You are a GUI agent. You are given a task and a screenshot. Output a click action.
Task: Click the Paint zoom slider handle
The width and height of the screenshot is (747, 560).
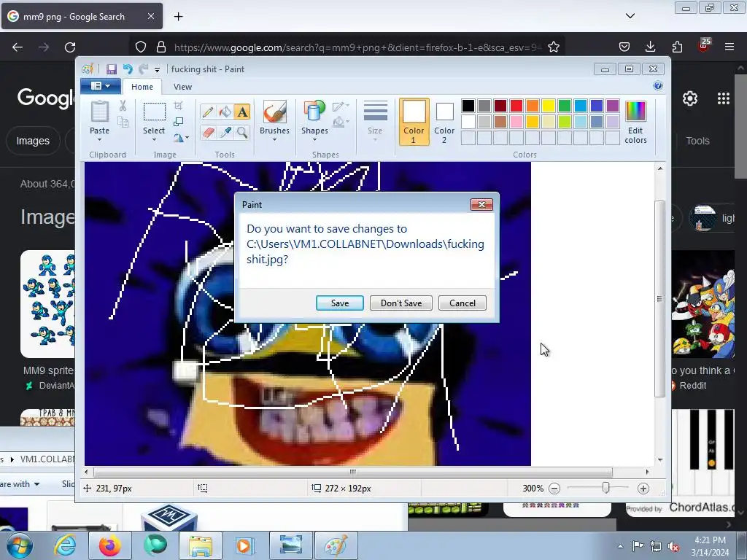pos(605,488)
